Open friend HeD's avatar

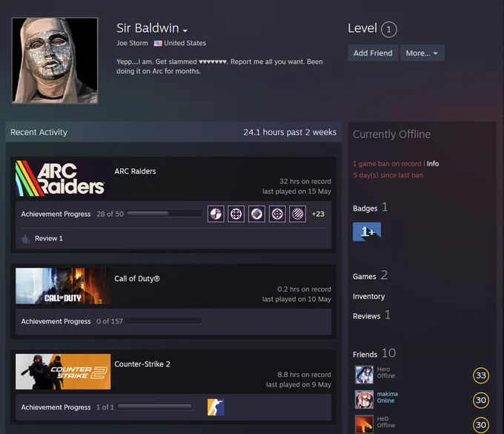pos(364,424)
